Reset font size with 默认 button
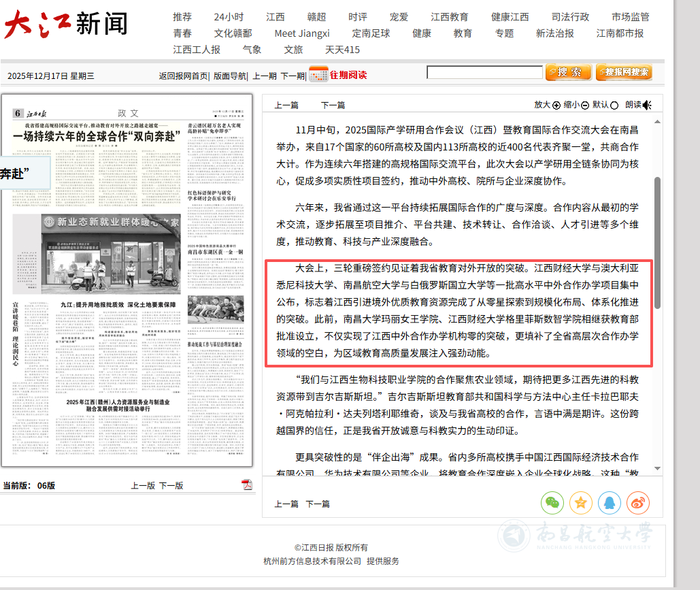Viewport: 700px width, 590px height. coord(614,105)
